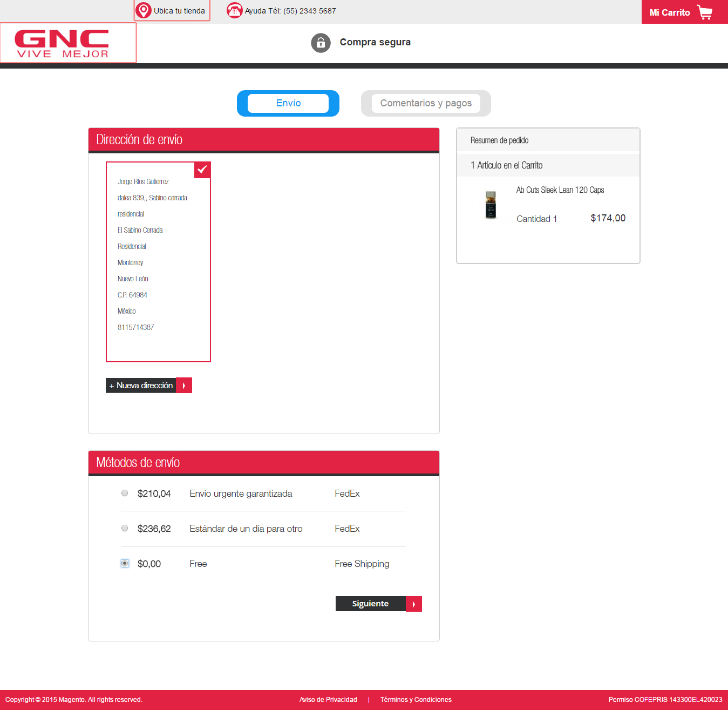728x710 pixels.
Task: Click the Ubica tu tienda link text
Action: click(179, 11)
